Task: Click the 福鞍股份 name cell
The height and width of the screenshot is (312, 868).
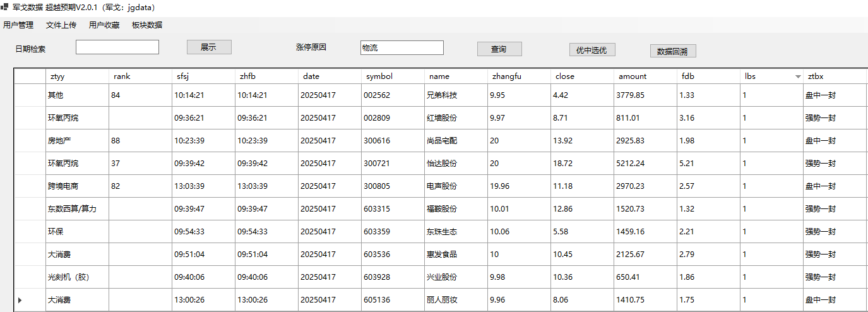Action: click(x=456, y=209)
